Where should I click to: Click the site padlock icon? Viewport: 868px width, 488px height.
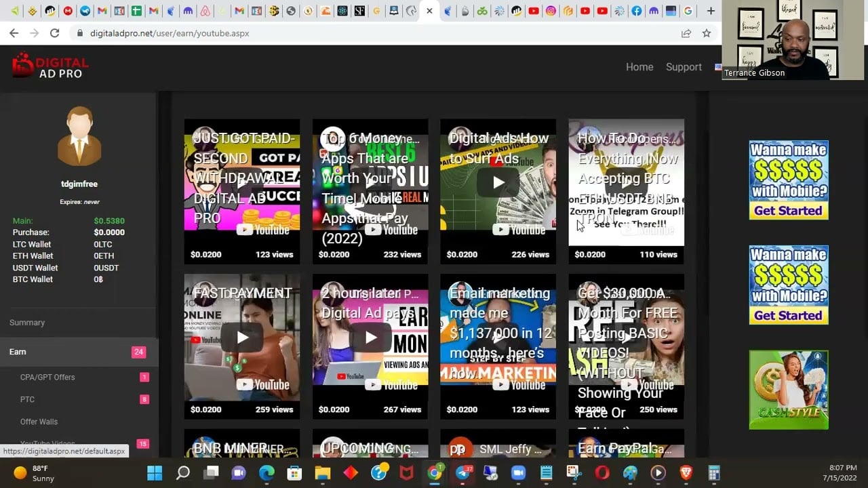(x=80, y=33)
